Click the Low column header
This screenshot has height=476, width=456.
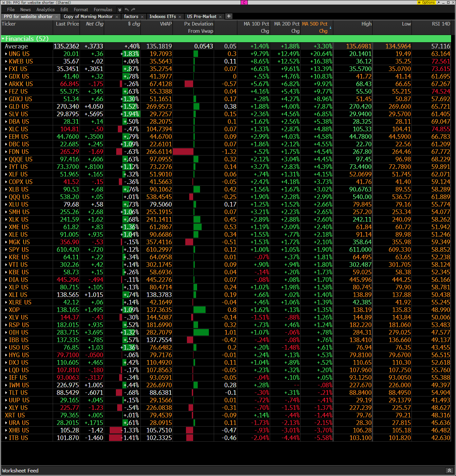392,27
